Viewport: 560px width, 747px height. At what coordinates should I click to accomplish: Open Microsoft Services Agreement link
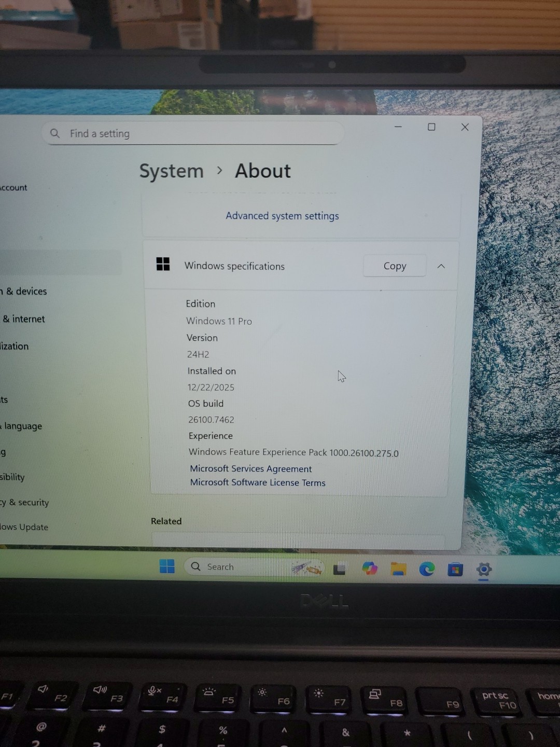250,468
